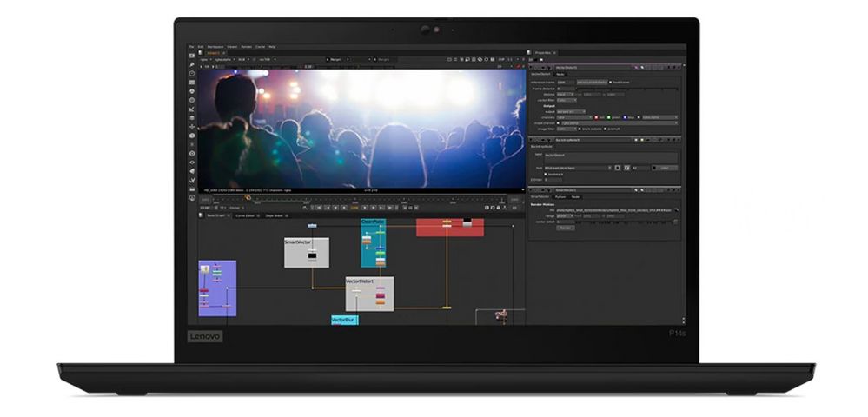Click the lock icon right of playback controls

pyautogui.click(x=498, y=207)
